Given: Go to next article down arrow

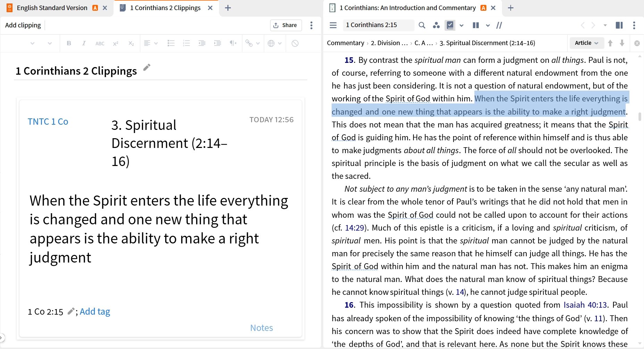Looking at the screenshot, I should 622,43.
